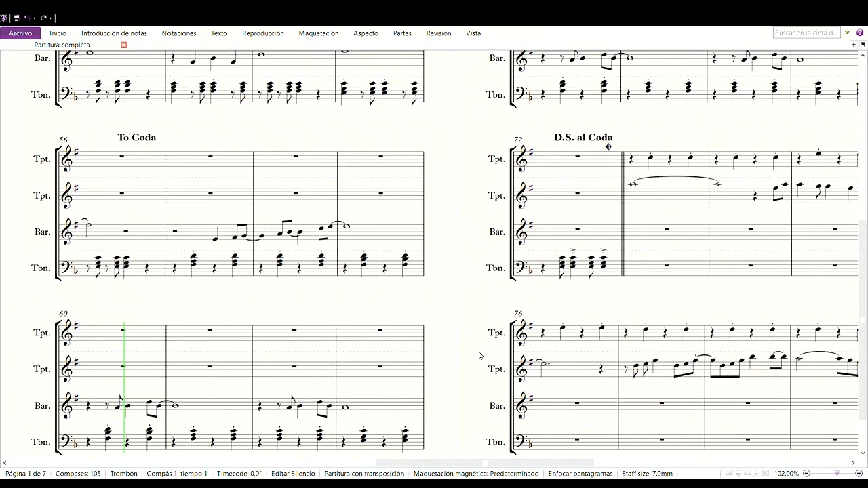Close the Partitura completa tab
Viewport: 868px width, 488px height.
pyautogui.click(x=124, y=45)
